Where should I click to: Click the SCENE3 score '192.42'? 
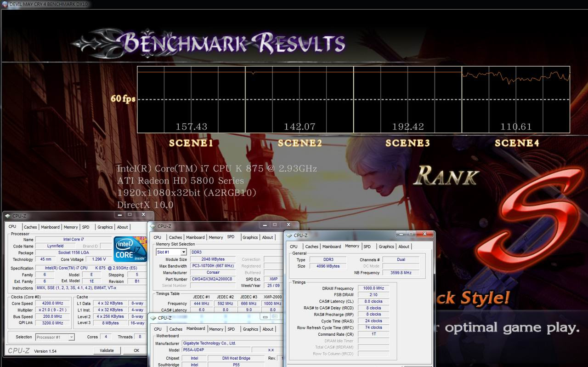click(407, 126)
